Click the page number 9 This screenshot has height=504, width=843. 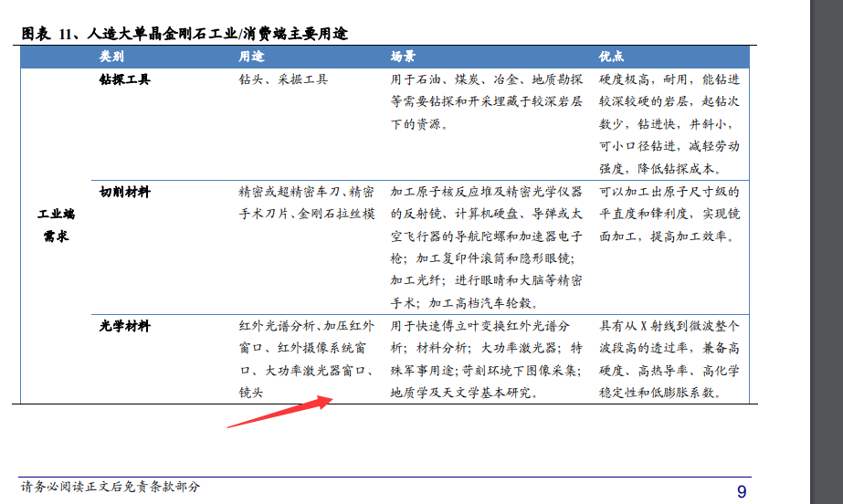pos(742,492)
